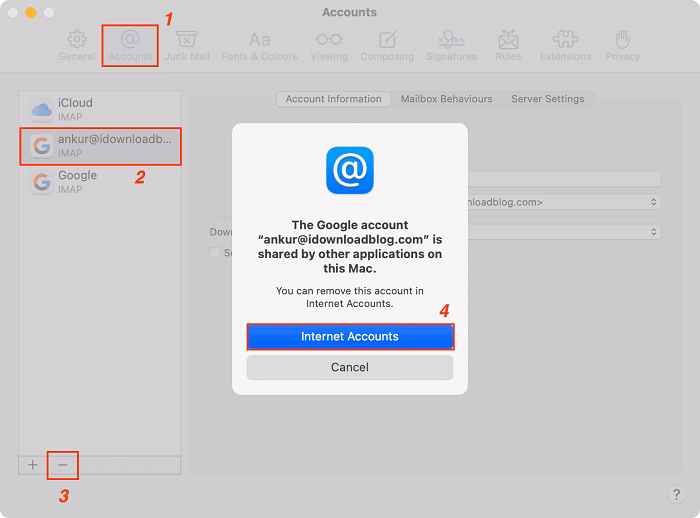Click the Internet Accounts button

(350, 337)
